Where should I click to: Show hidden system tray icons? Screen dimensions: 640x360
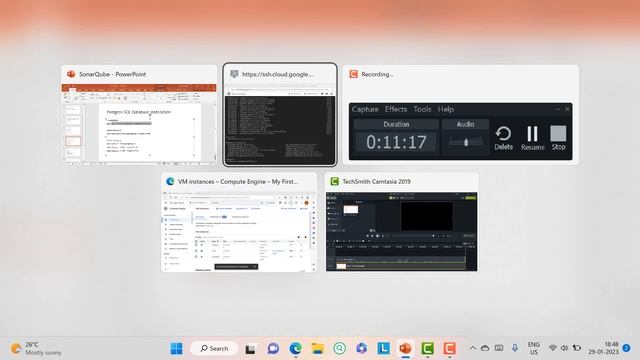[473, 348]
